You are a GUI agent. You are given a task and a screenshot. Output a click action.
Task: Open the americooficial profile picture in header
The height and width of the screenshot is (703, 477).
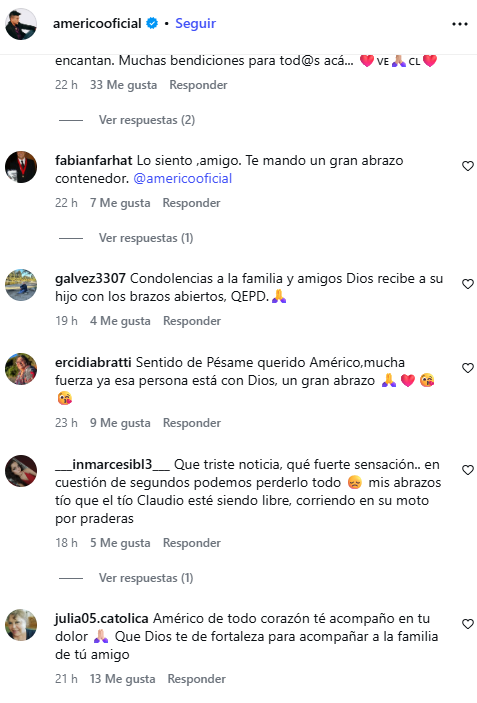click(x=21, y=24)
